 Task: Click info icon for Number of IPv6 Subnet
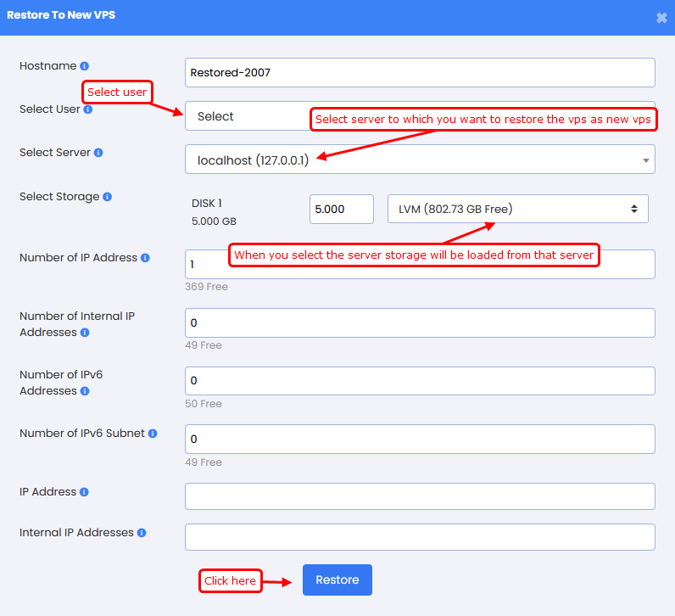(153, 434)
